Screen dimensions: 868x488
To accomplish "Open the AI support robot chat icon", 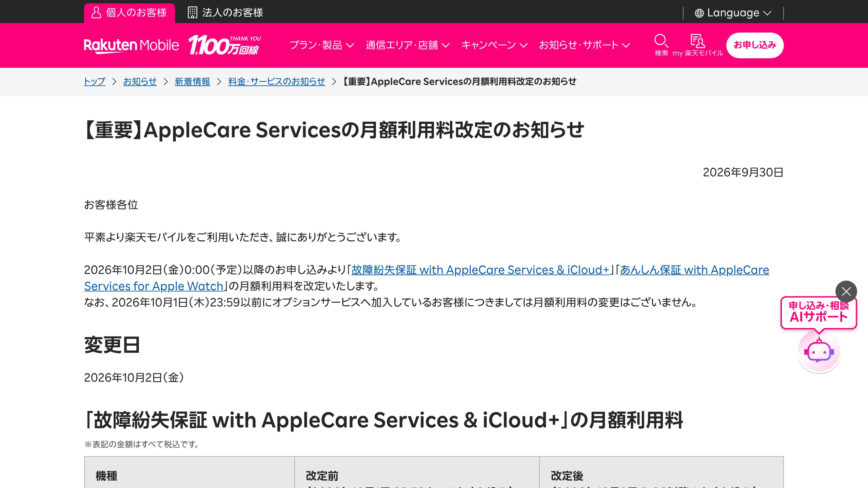I will [x=819, y=352].
